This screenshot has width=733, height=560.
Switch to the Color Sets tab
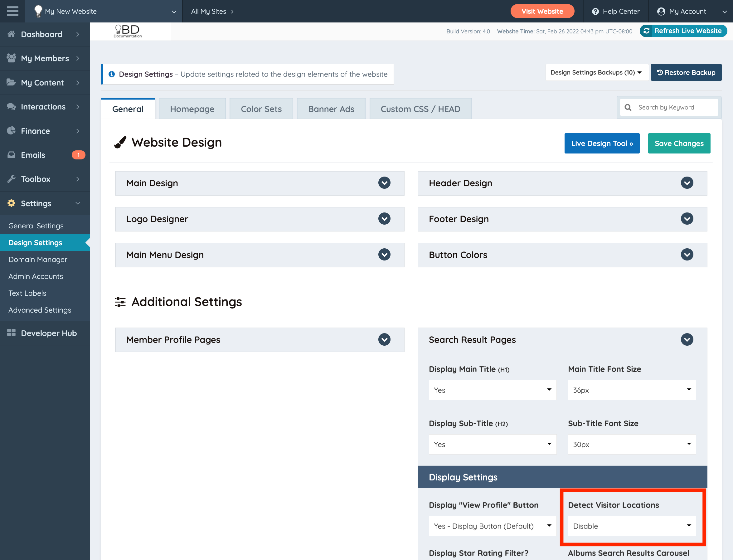pyautogui.click(x=261, y=109)
